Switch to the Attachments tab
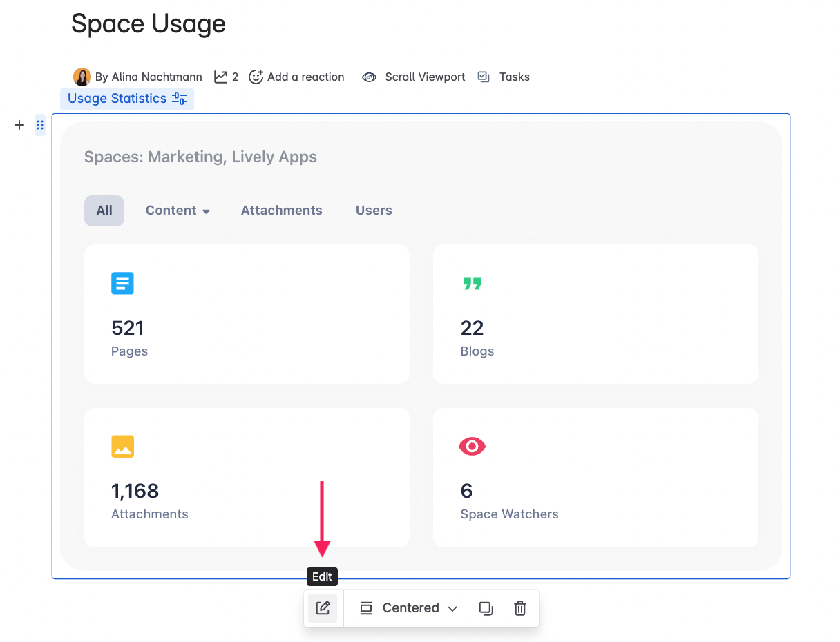 [x=281, y=211]
